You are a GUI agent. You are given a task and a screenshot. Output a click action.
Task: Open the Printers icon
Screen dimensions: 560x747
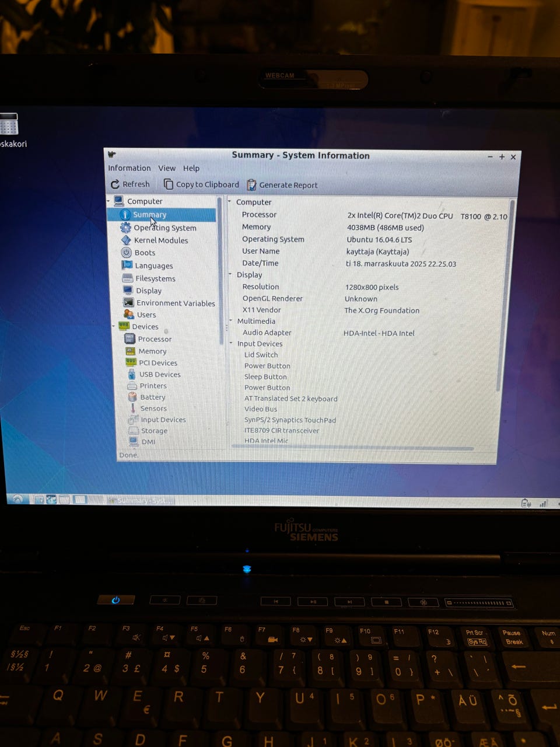132,385
